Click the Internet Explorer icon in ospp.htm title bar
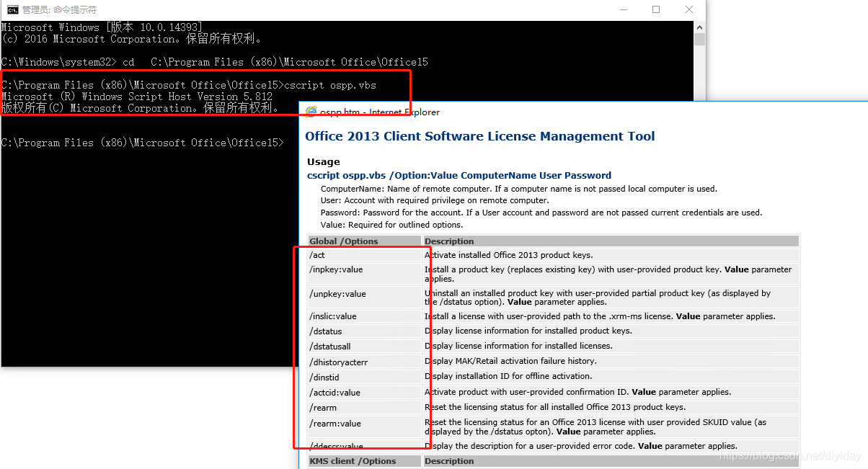Screen dimensions: 868x469 click(311, 112)
